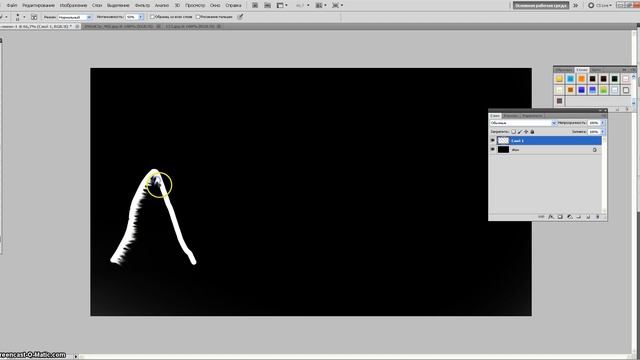Add a layer style with fx icon
Screen dimensions: 640x360
(x=551, y=217)
